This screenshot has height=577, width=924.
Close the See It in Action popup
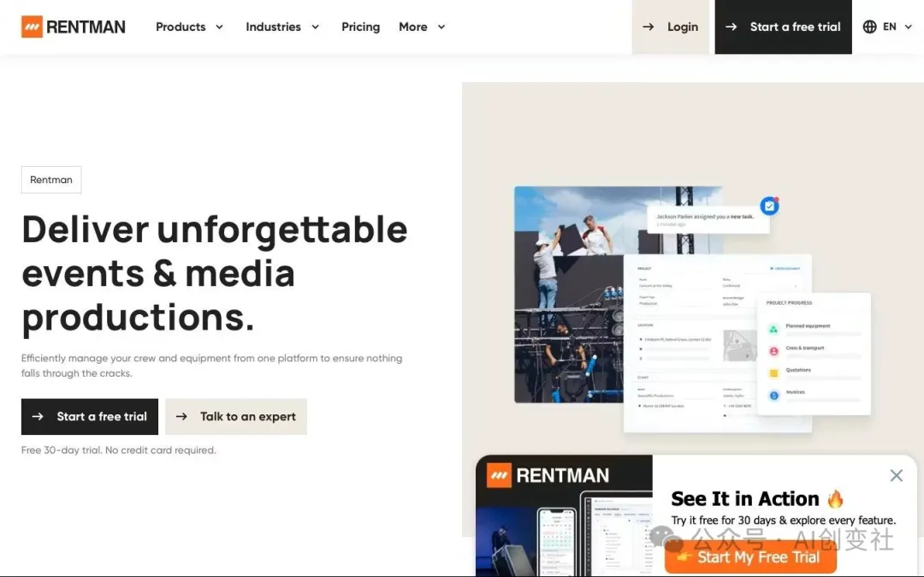pyautogui.click(x=897, y=476)
